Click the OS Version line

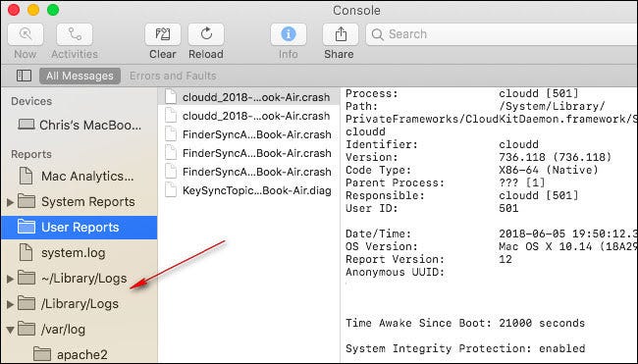492,246
